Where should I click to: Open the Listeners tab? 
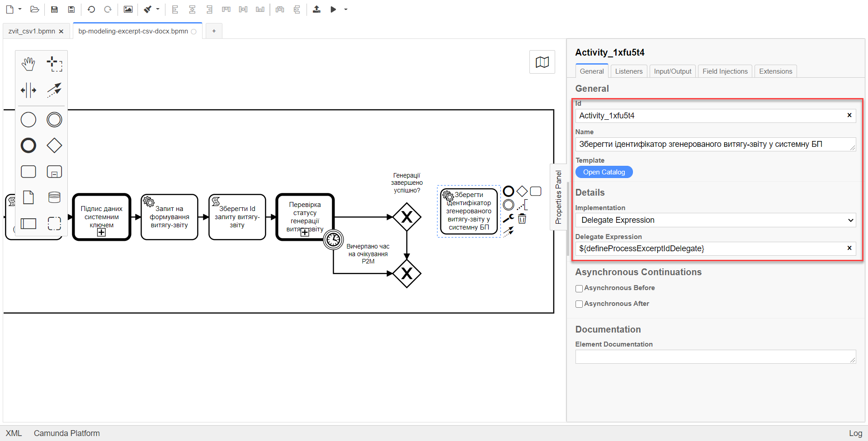(x=629, y=71)
